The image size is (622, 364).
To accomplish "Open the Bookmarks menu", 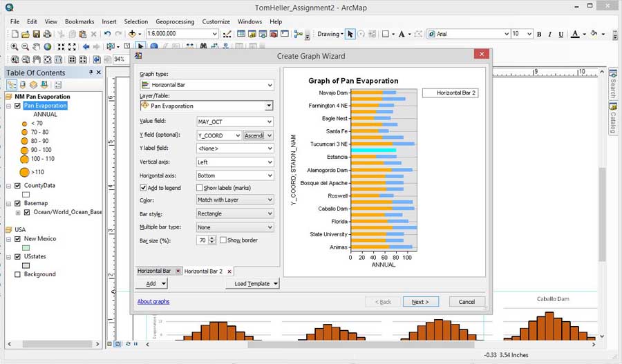I will (x=79, y=22).
